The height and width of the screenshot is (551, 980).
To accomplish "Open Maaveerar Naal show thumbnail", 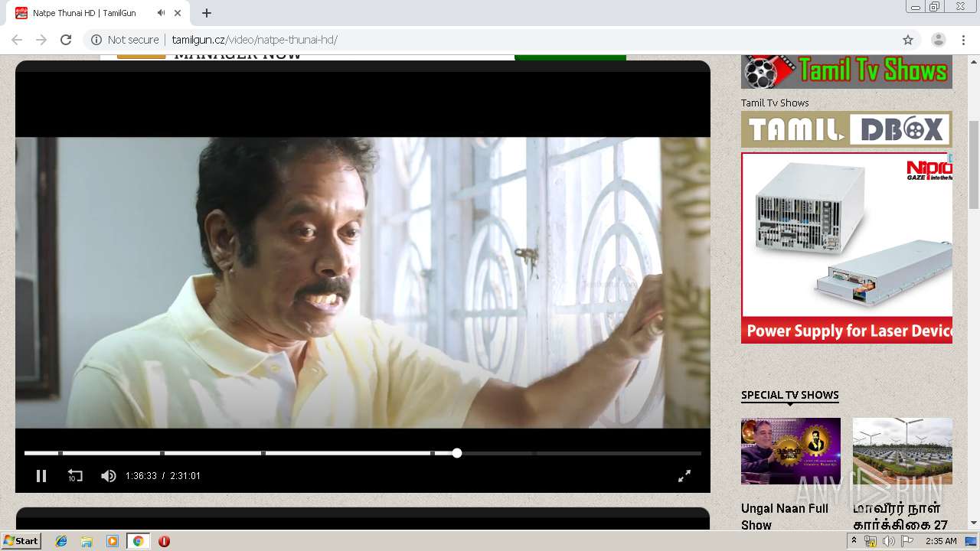I will click(x=903, y=451).
